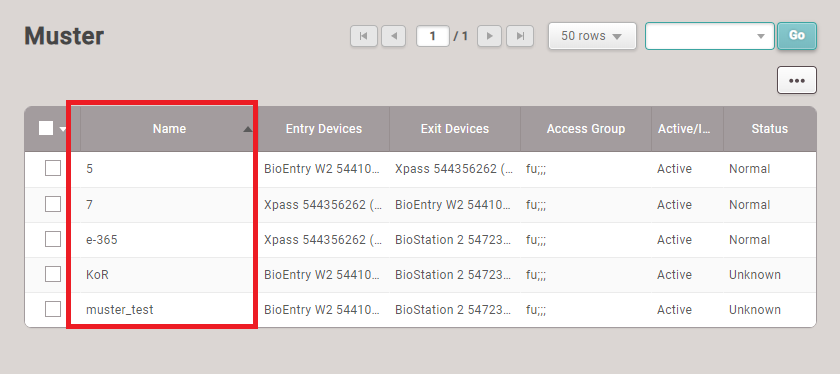
Task: Open the 50 rows dropdown
Action: click(592, 36)
